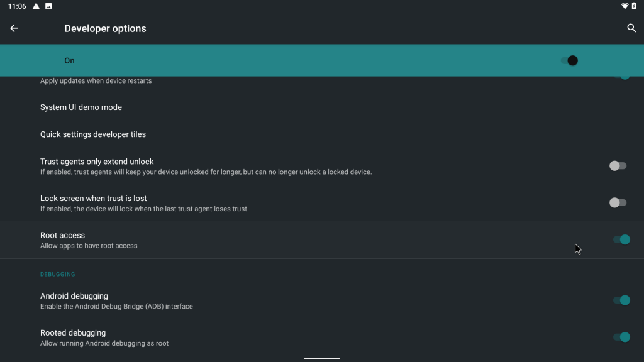
Task: Disable Android debugging toggle
Action: (x=623, y=300)
